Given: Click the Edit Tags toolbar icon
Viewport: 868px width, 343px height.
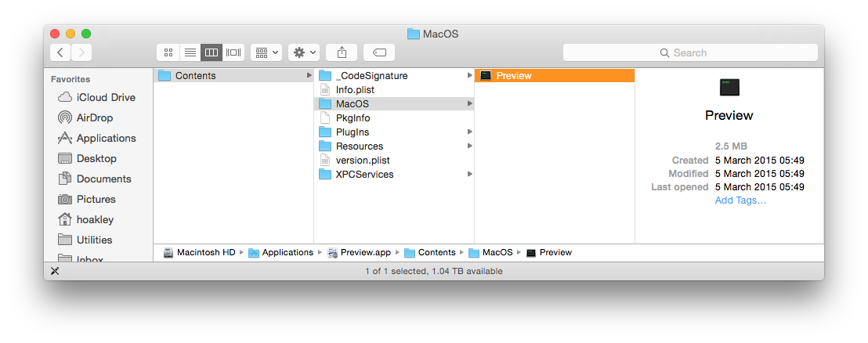Looking at the screenshot, I should coord(379,52).
